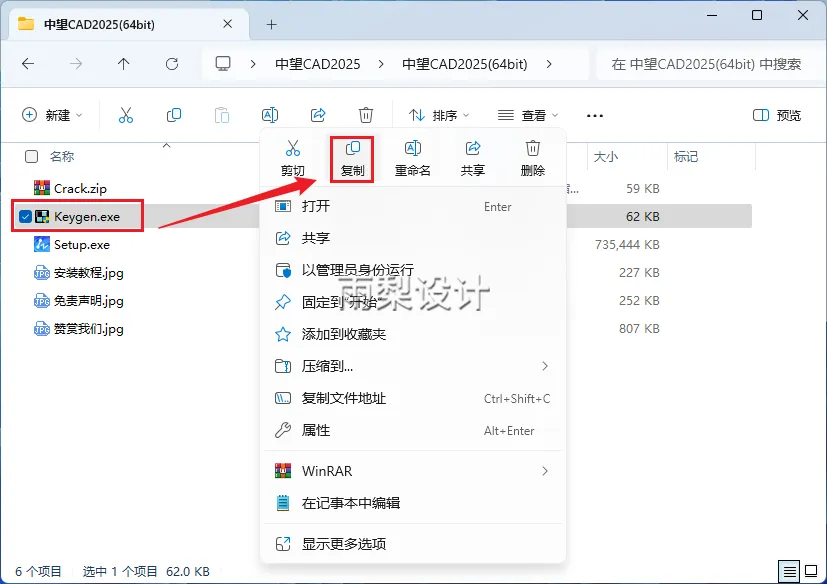Go up one folder level
The width and height of the screenshot is (827, 584).
tap(123, 64)
